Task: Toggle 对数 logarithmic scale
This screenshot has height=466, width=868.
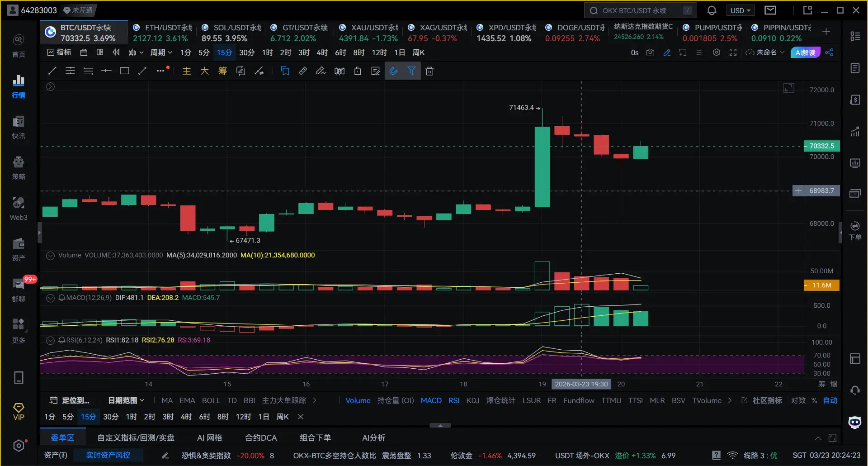Action: coord(798,400)
